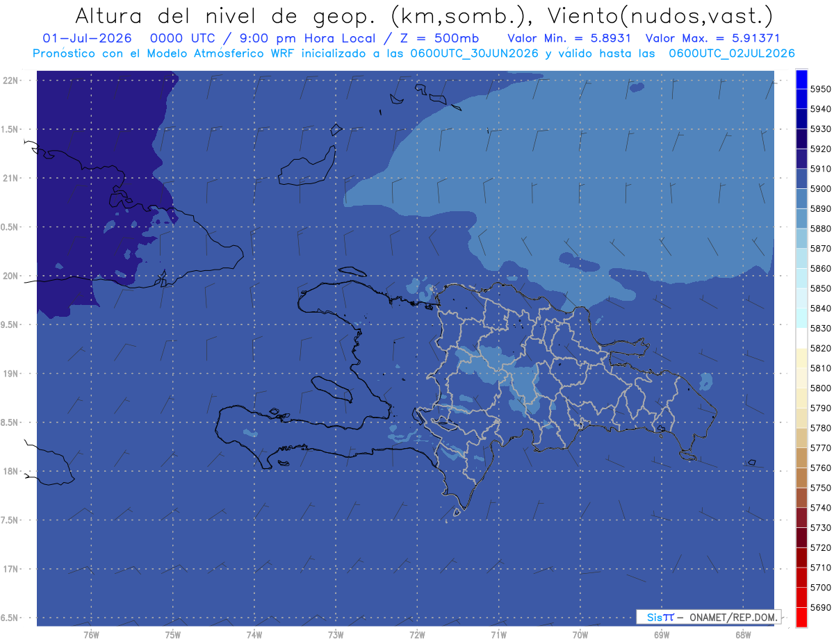Click the 22N latitude axis label
This screenshot has height=644, width=834.
pyautogui.click(x=11, y=80)
